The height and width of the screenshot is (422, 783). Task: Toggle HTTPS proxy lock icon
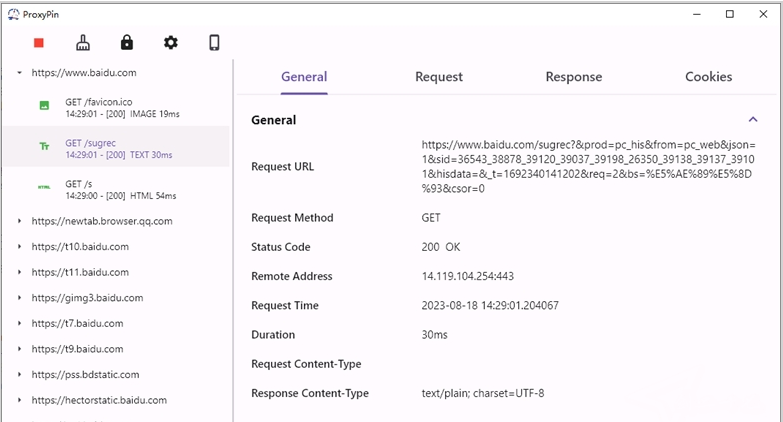(x=126, y=43)
